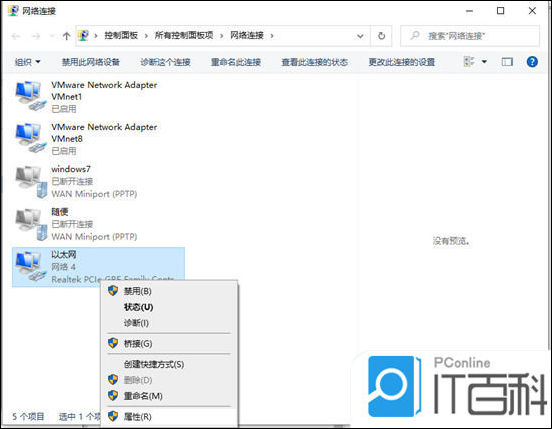Click 禁用此网络设备 toolbar button
552x429 pixels.
[x=91, y=62]
